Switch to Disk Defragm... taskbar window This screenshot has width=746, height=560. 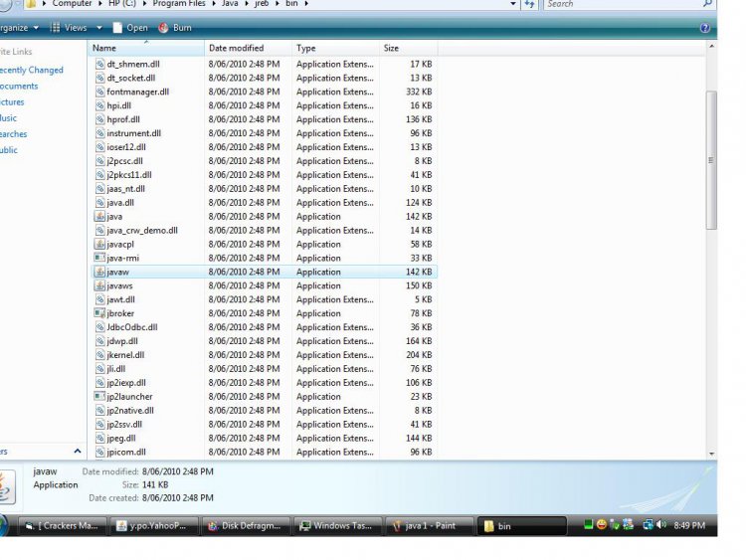pyautogui.click(x=246, y=526)
